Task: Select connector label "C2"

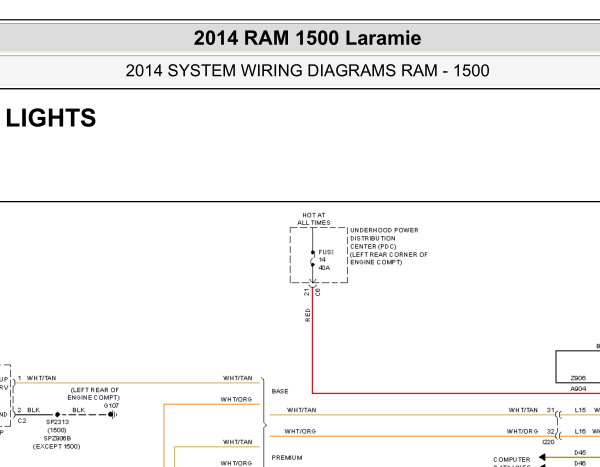Action: coord(22,421)
